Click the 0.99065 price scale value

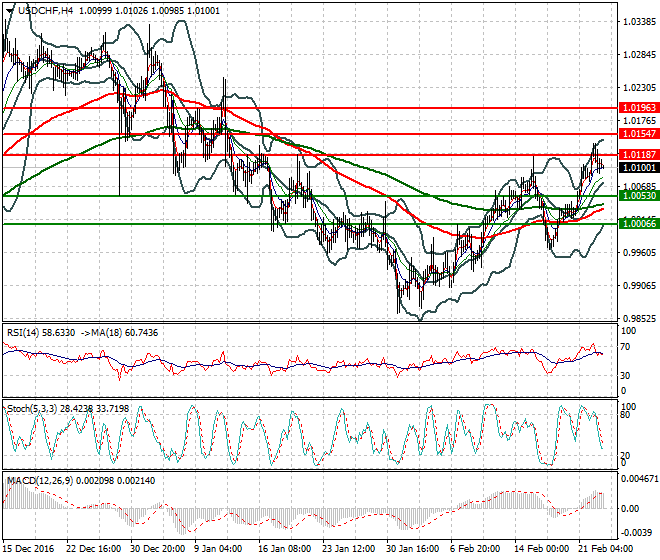click(639, 285)
